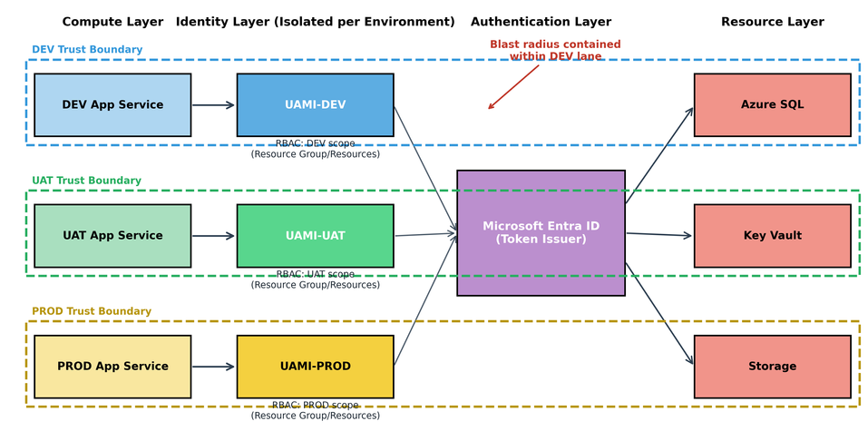
Task: Click the red Blast radius annotation text
Action: point(555,51)
